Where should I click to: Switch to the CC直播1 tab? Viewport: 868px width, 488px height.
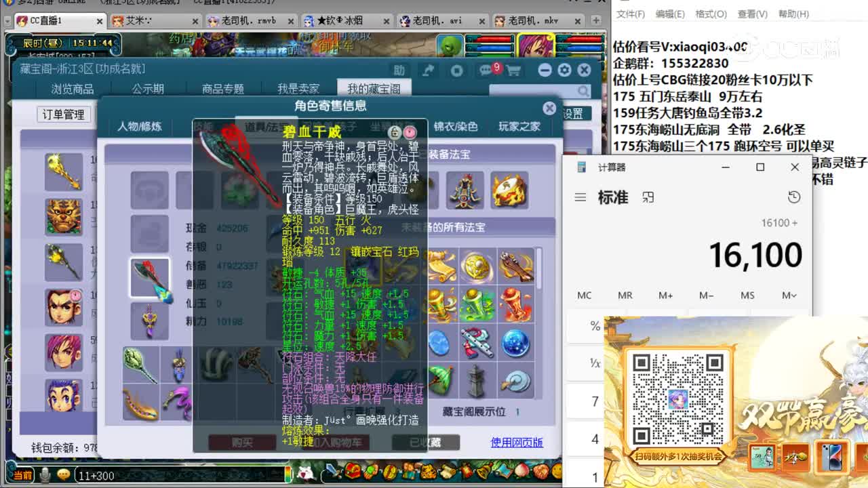click(x=60, y=21)
